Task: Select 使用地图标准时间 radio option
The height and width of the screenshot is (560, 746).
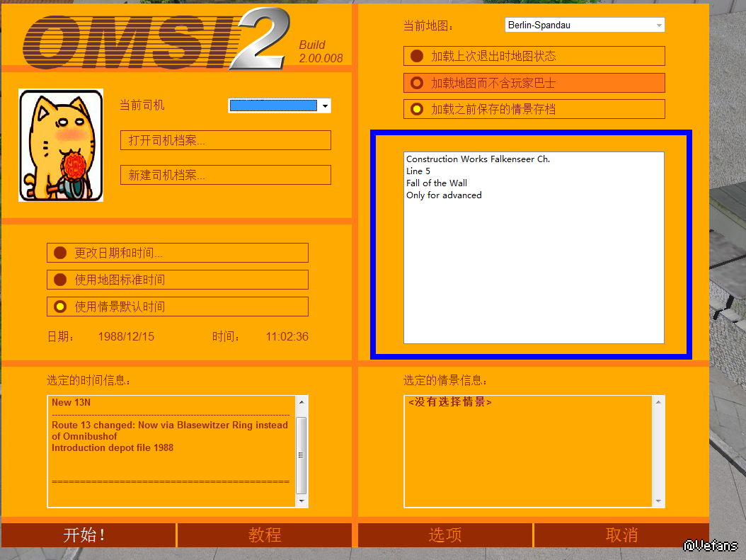Action: pos(178,280)
